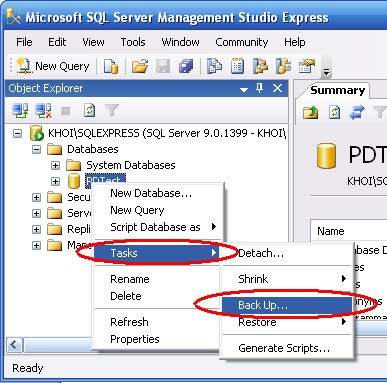
Task: Expand the Replication folder node
Action: click(x=36, y=230)
